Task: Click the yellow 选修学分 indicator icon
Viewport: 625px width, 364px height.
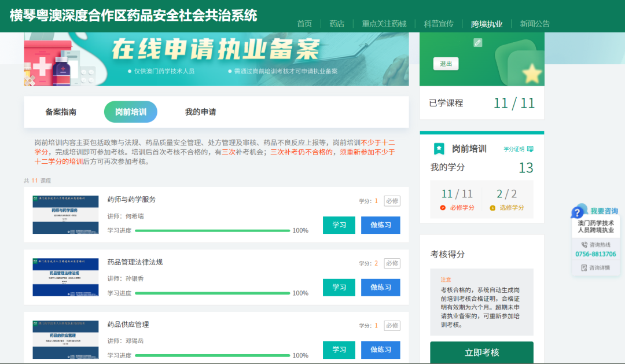Action: pos(492,208)
